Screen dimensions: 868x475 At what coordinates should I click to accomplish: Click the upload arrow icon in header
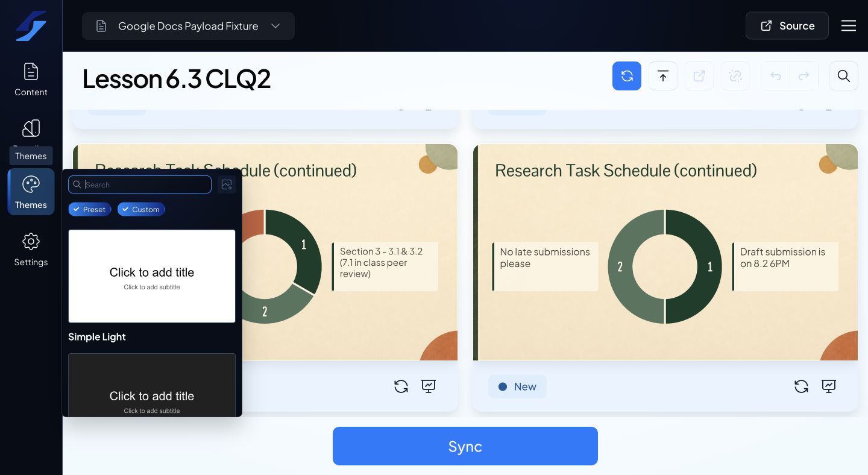pyautogui.click(x=663, y=76)
